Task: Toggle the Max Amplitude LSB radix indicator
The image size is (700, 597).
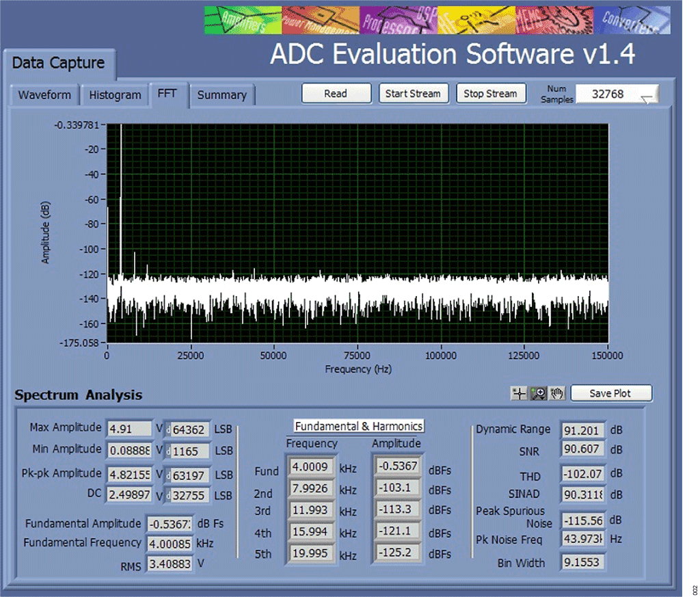Action: point(168,429)
